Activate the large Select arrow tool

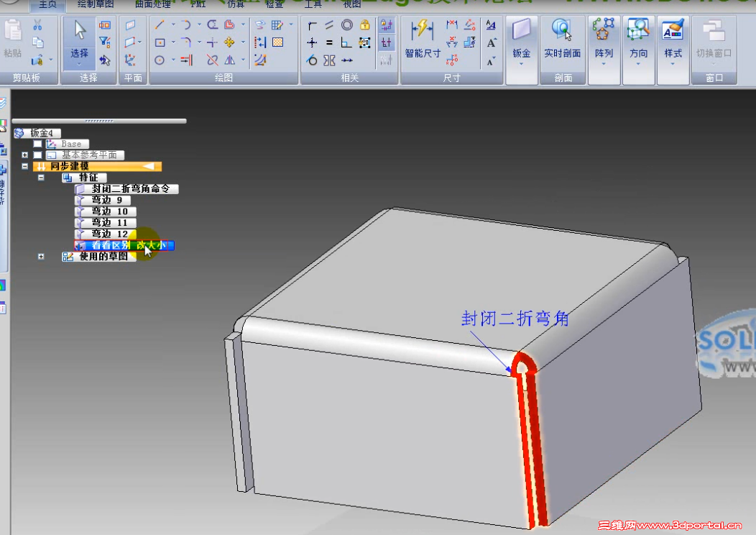pos(80,30)
